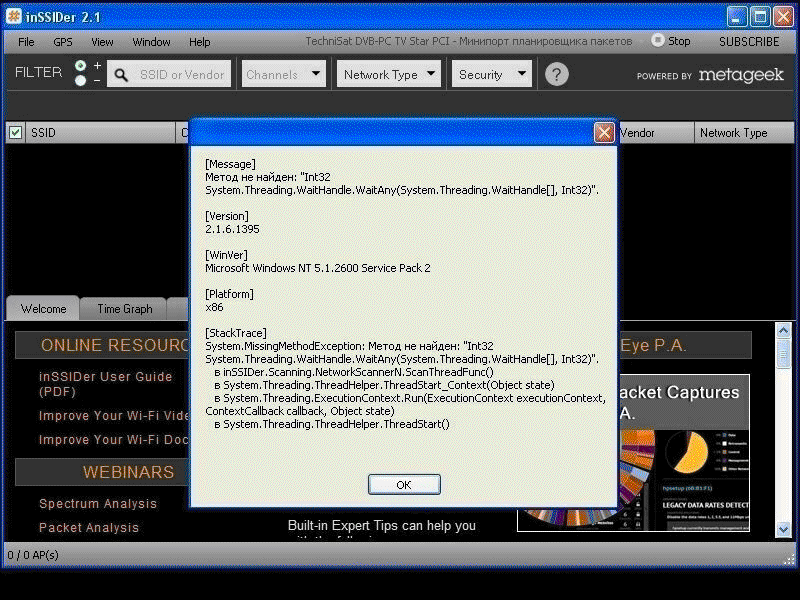Click the Stop label in the menu bar
Image resolution: width=800 pixels, height=600 pixels.
pos(679,41)
